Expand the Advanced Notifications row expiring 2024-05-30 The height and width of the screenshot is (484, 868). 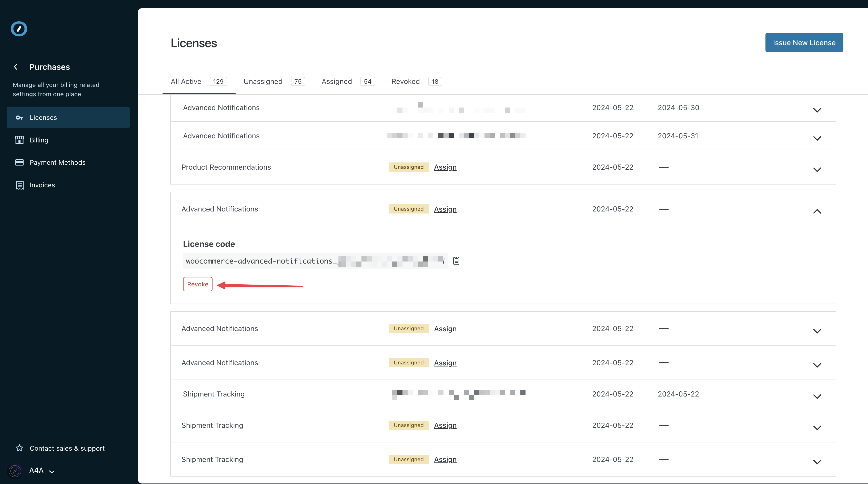coord(817,110)
